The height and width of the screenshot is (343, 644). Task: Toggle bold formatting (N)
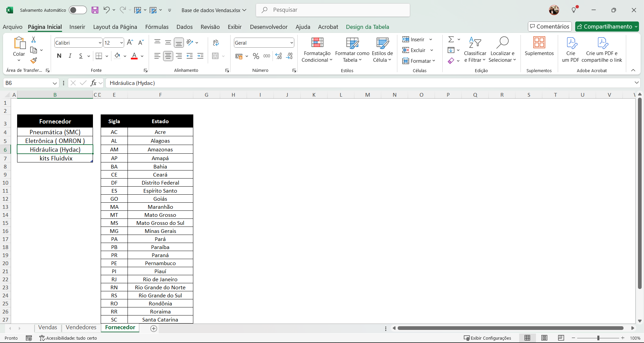coord(59,56)
